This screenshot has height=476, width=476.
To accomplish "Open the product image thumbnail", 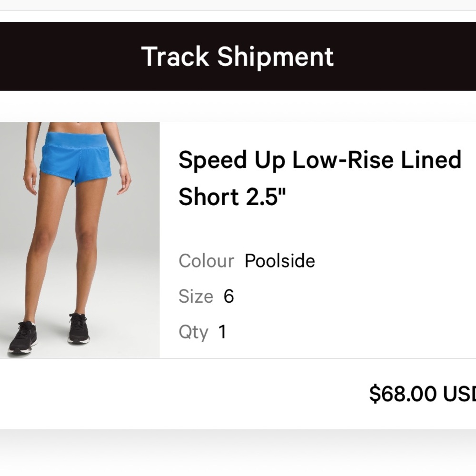I will pyautogui.click(x=79, y=238).
